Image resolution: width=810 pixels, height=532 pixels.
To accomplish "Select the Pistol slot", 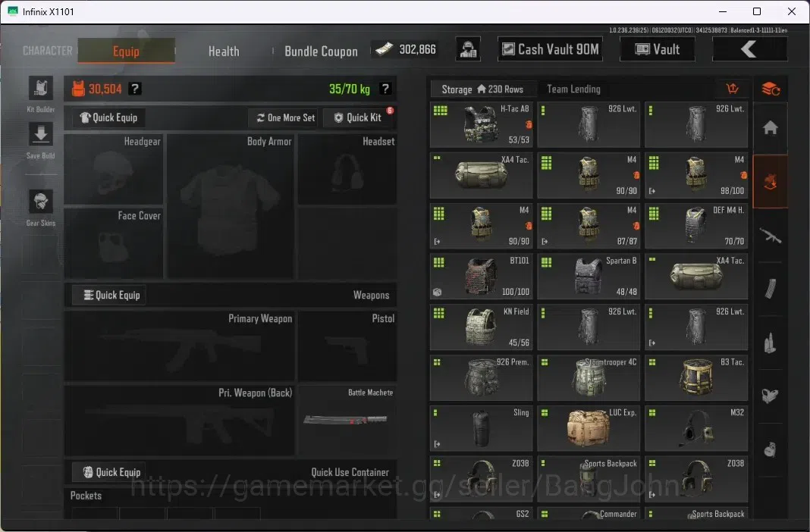I will point(347,346).
